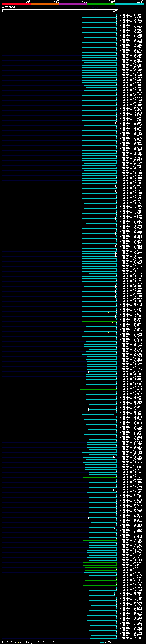The width and height of the screenshot is (146, 644).
Task: Click the white query sequence bar
Action: pos(60,10)
